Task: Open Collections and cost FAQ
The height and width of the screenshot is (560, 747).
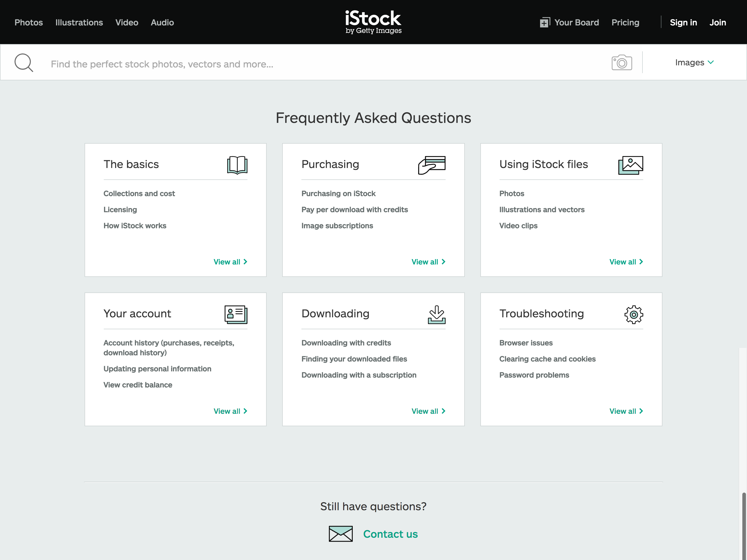Action: (139, 193)
